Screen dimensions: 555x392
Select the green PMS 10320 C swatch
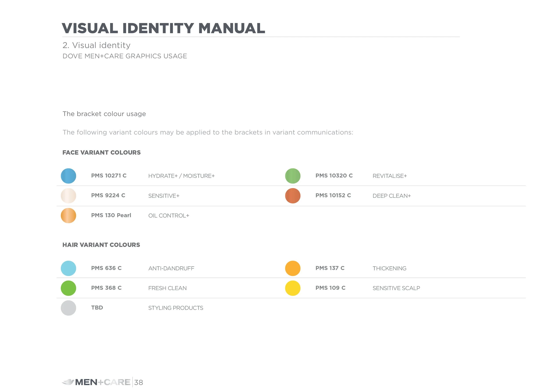pyautogui.click(x=293, y=176)
